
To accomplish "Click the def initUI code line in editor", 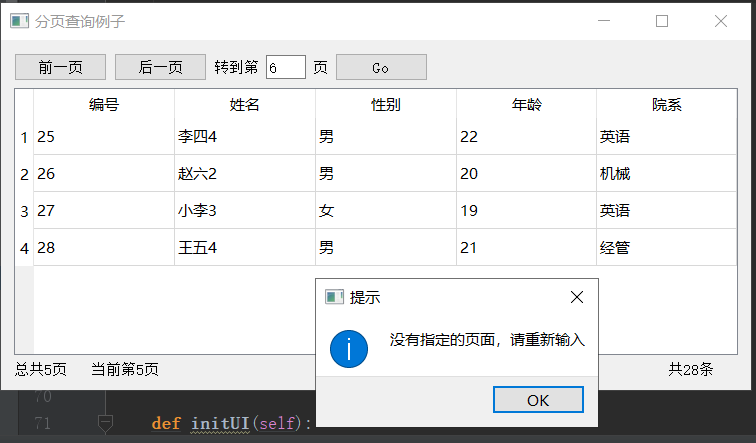I will pos(231,423).
